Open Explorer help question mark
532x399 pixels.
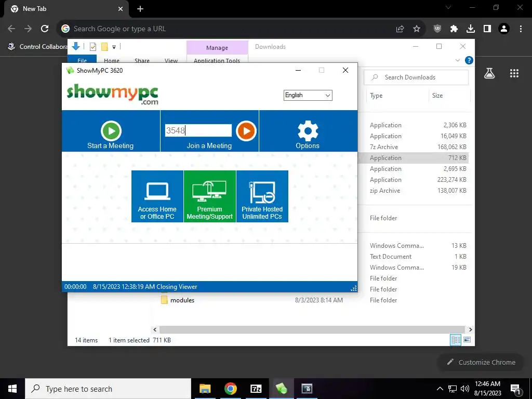click(x=469, y=60)
